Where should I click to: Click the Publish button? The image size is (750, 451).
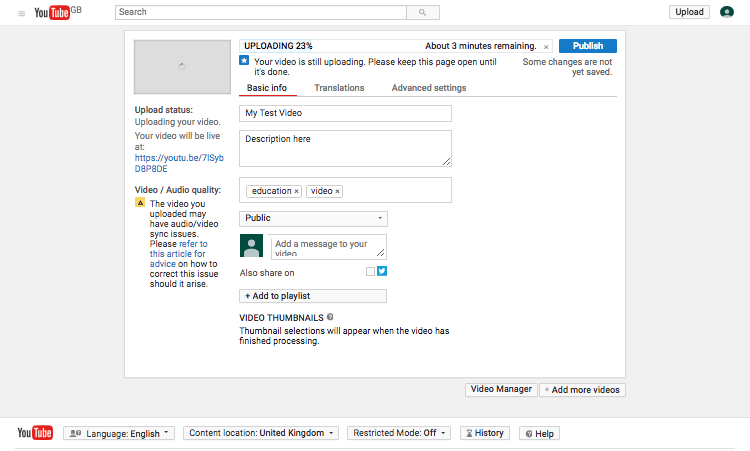[x=587, y=46]
